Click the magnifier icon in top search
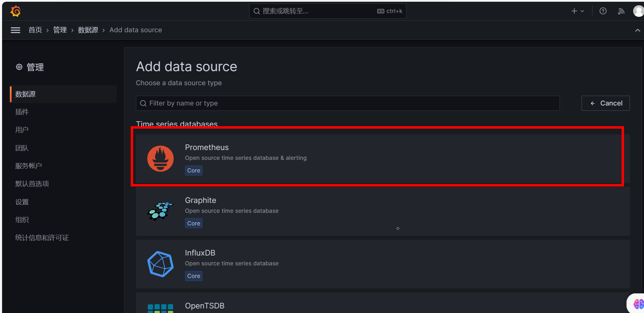 257,11
